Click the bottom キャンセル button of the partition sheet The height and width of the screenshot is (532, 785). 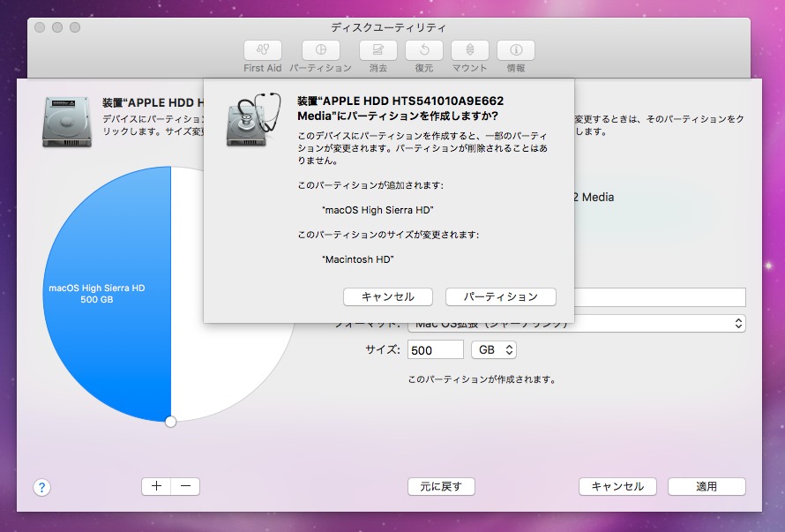[617, 486]
